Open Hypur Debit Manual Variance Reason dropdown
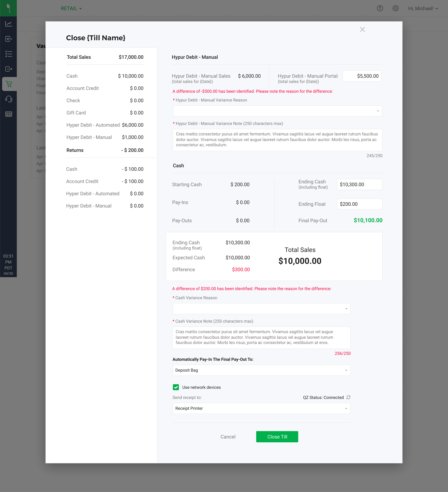The image size is (448, 492). [277, 111]
